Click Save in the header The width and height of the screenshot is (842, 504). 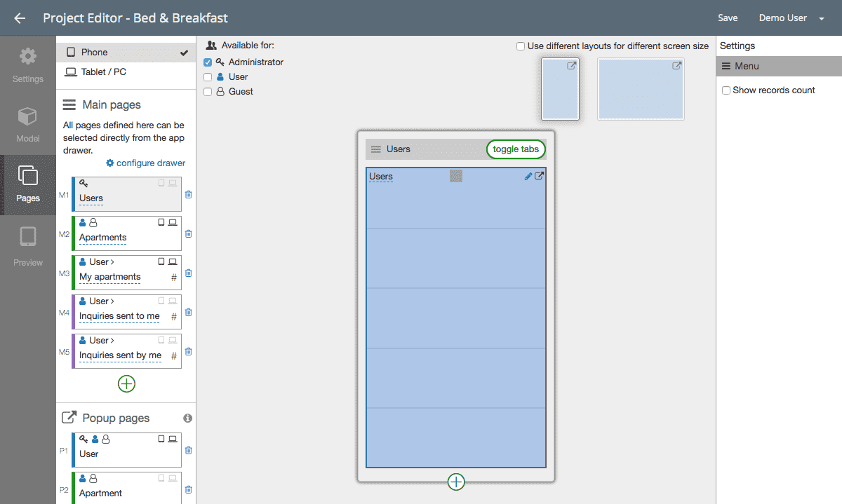click(x=728, y=18)
